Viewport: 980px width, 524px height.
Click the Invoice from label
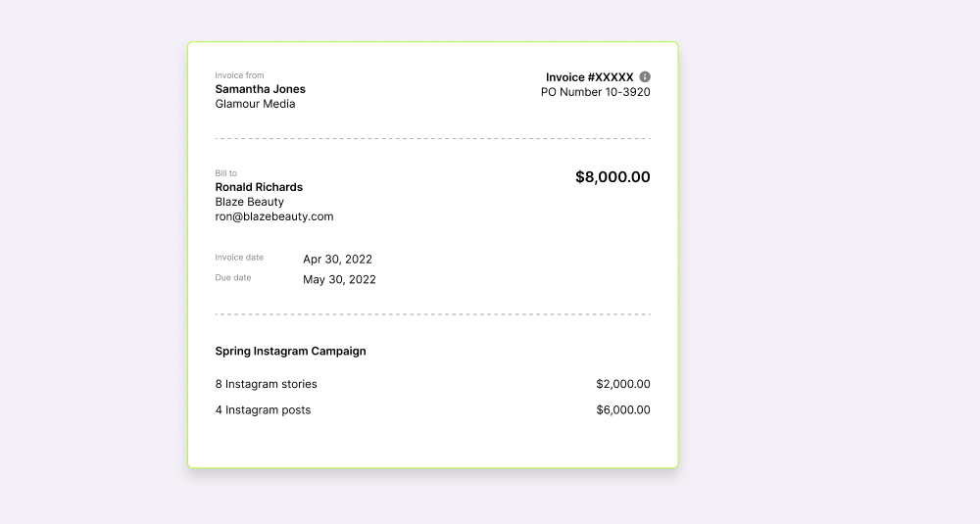(239, 75)
